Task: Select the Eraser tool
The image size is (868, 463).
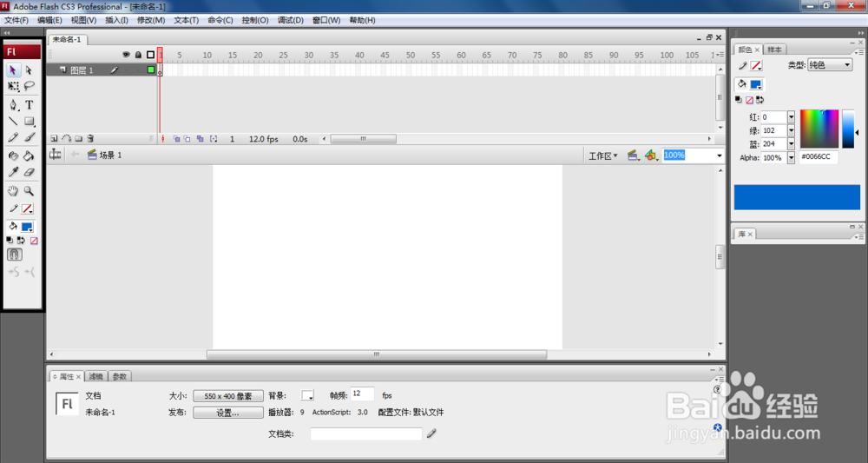Action: pos(29,172)
